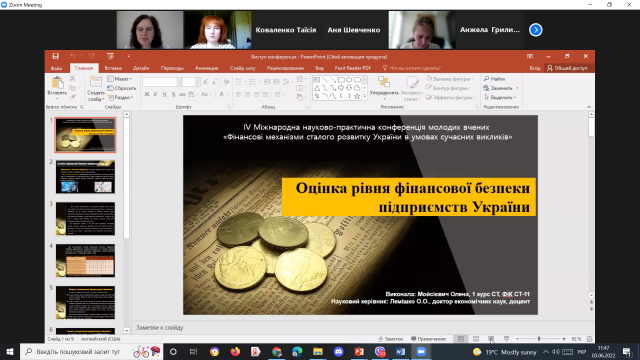Viewport: 640px width, 360px height.
Task: Open the Слайд-шоу ribbon tab
Action: 242,68
